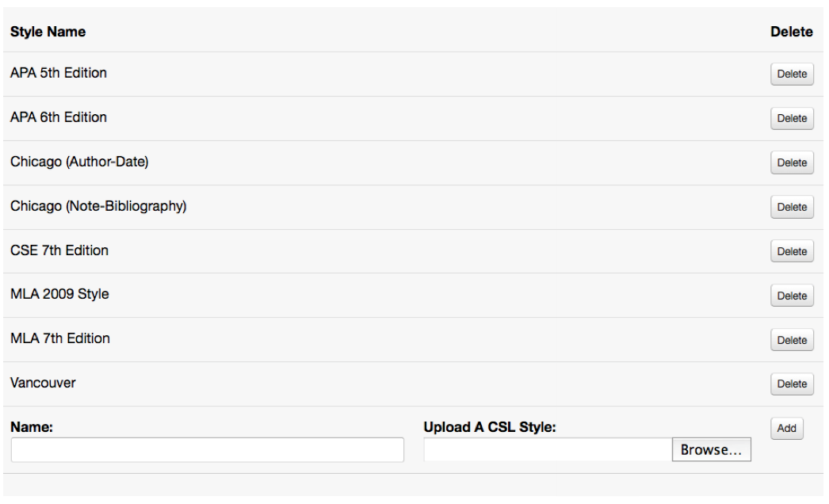
Task: Click the APA 6th Edition style name
Action: [x=59, y=117]
